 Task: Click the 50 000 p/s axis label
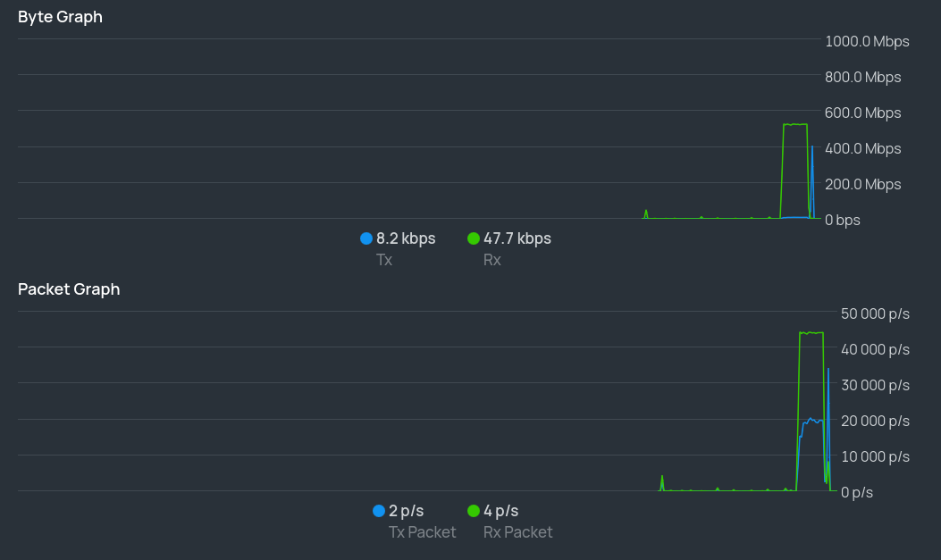pyautogui.click(x=875, y=313)
